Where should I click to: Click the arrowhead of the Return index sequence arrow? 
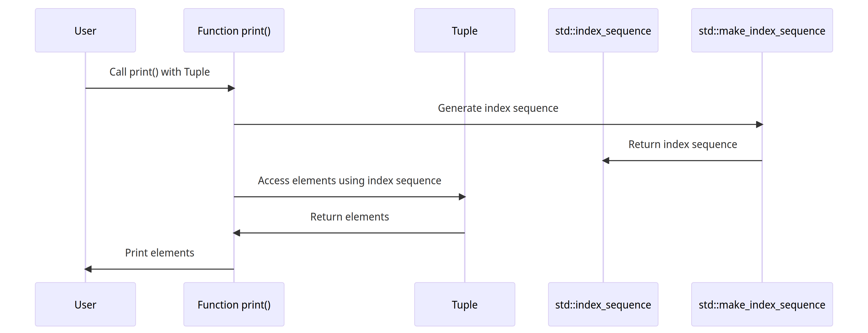(x=606, y=161)
